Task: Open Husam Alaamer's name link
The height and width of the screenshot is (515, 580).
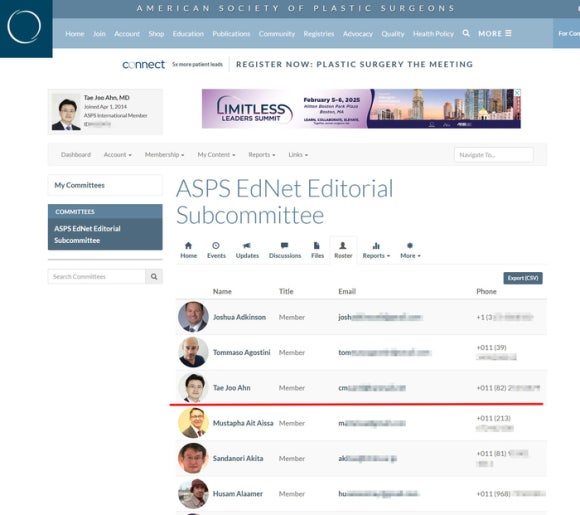Action: (x=237, y=494)
